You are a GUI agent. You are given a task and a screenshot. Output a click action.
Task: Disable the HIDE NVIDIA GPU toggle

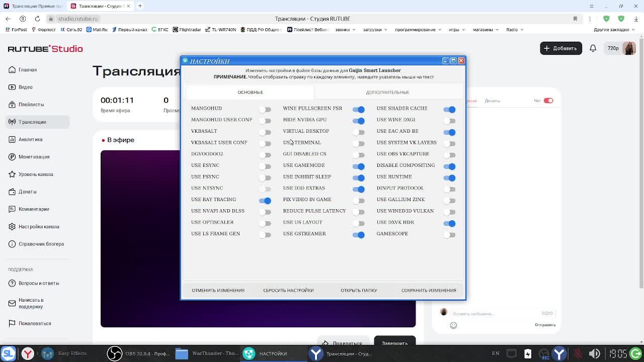click(358, 121)
